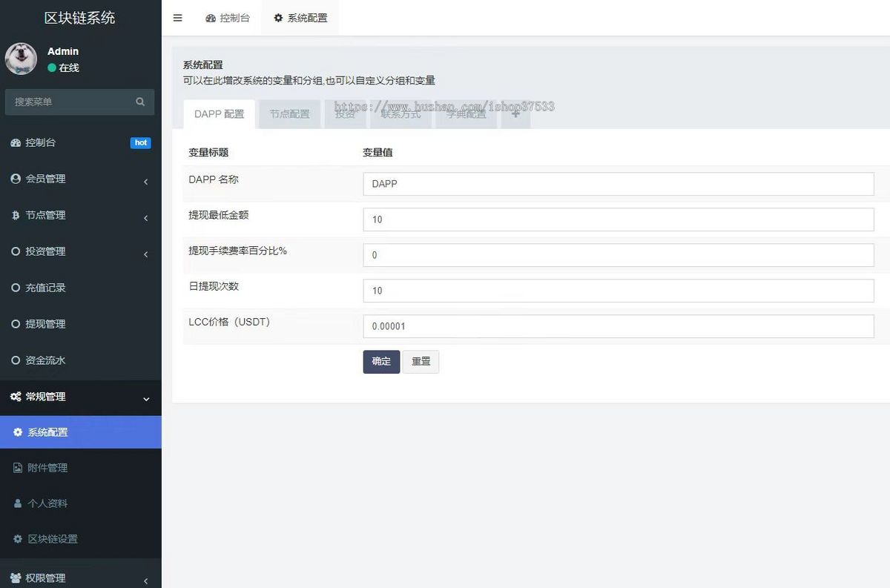Open 附件管理 in the sidebar
The height and width of the screenshot is (588, 890).
tap(80, 468)
